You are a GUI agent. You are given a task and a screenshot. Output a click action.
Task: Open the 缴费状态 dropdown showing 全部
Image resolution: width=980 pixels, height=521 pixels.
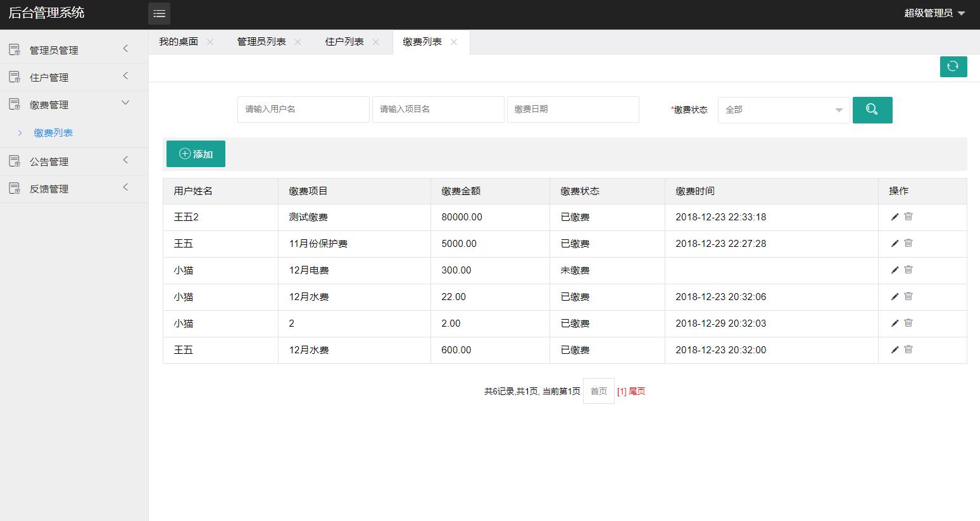783,110
